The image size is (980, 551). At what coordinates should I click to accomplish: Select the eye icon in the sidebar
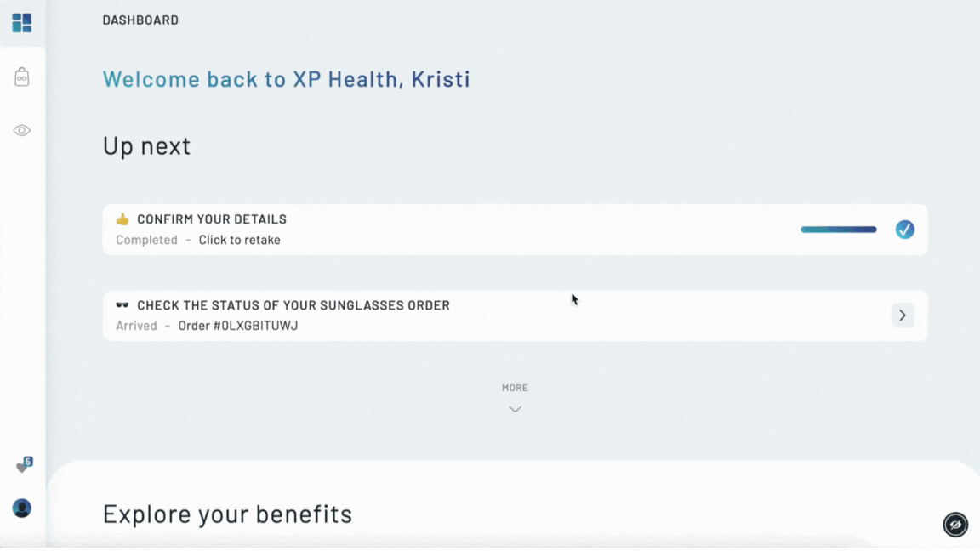[22, 130]
